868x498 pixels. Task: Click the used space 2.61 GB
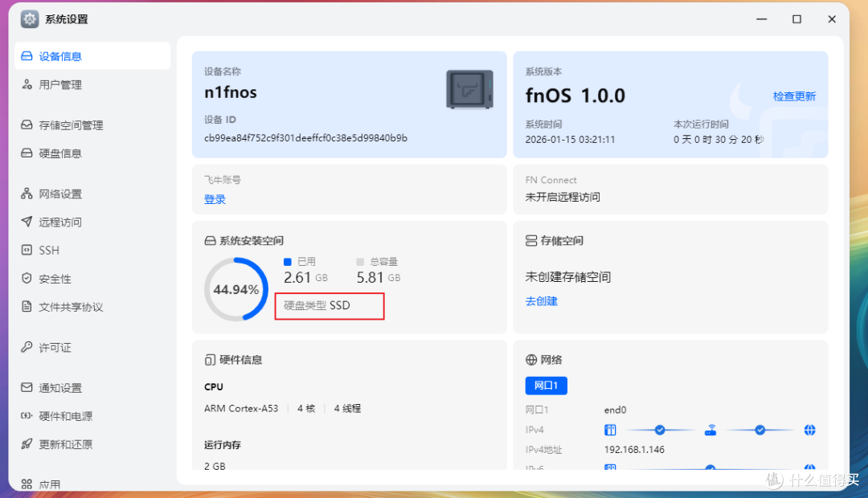click(x=305, y=277)
